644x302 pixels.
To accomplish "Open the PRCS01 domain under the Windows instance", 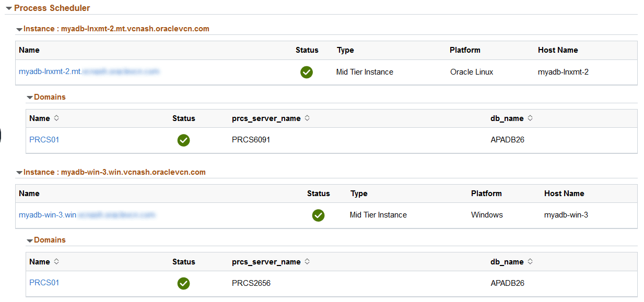I will (x=44, y=282).
